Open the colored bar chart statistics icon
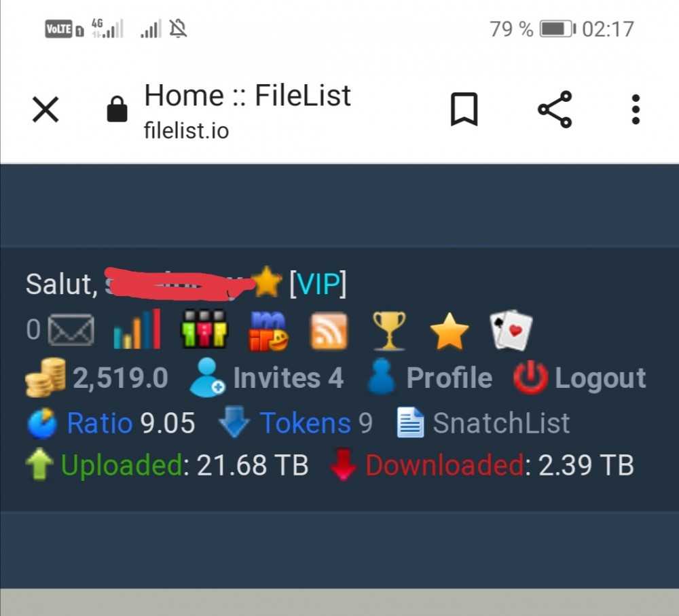The width and height of the screenshot is (679, 616). tap(137, 329)
